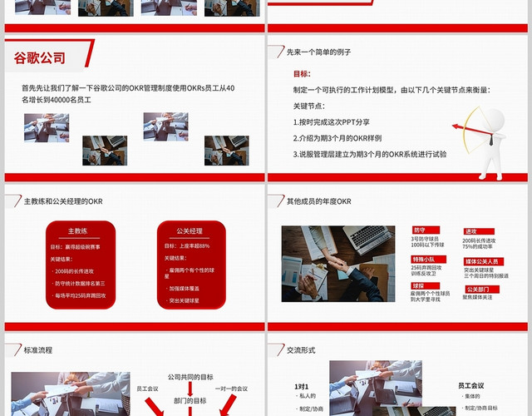Click the 员工会议 heading in 交流形式 slide
Image resolution: width=532 pixels, height=416 pixels.
coord(471,386)
